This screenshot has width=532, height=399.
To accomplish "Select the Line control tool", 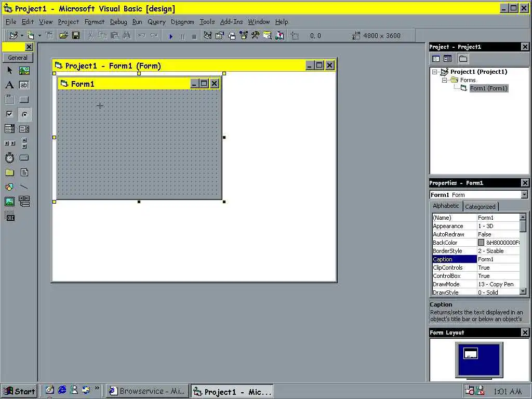I will click(24, 187).
